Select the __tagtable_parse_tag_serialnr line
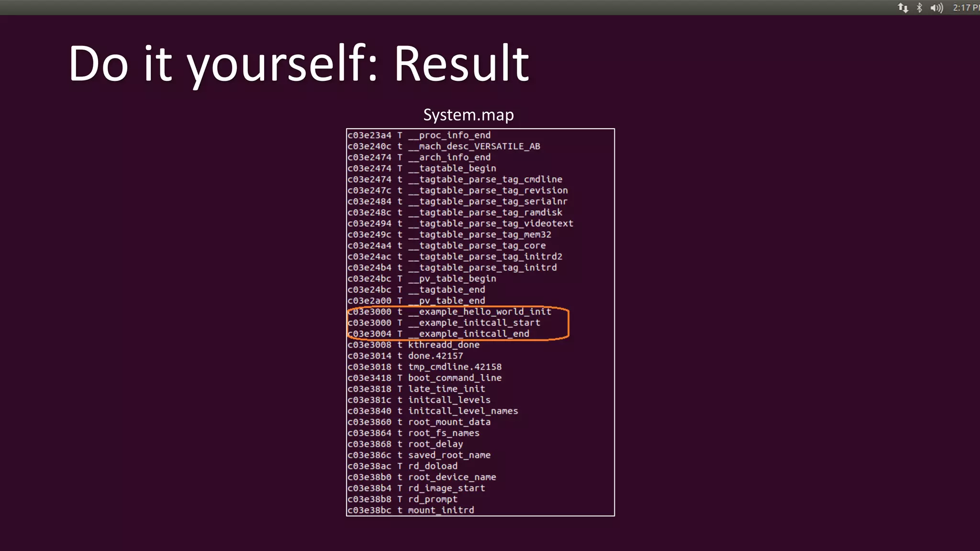The height and width of the screenshot is (551, 980). click(x=458, y=201)
